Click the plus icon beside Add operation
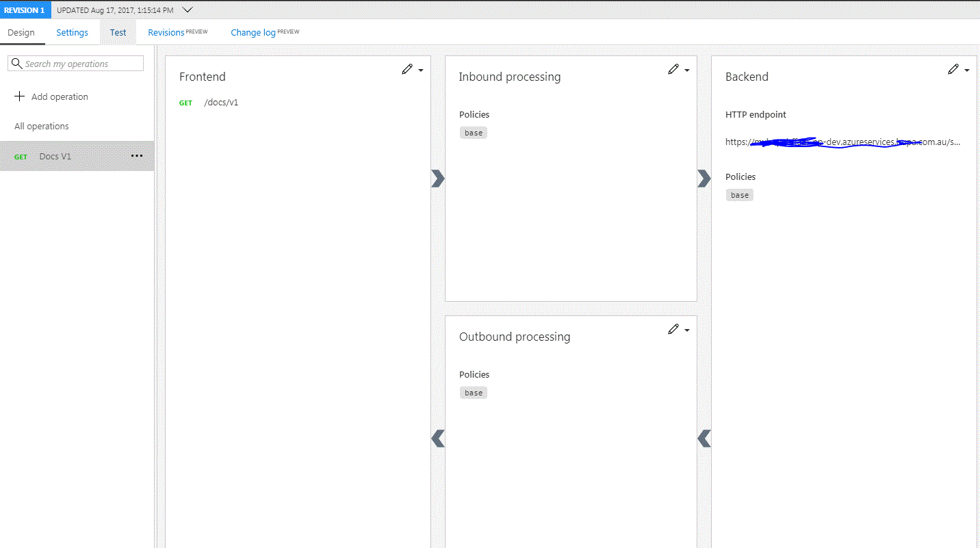980x548 pixels. coord(19,96)
